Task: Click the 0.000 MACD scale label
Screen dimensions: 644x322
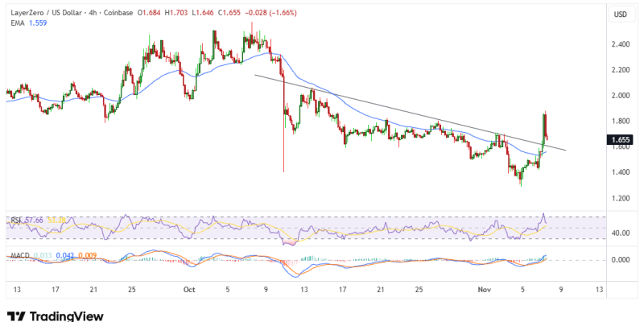Action: pyautogui.click(x=620, y=260)
